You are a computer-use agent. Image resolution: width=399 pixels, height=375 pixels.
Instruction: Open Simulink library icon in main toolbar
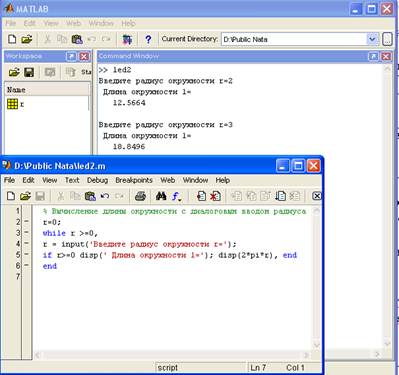coord(127,39)
